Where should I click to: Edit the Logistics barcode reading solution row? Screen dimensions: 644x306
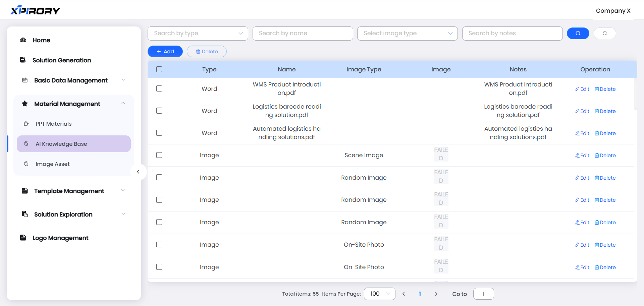(582, 111)
